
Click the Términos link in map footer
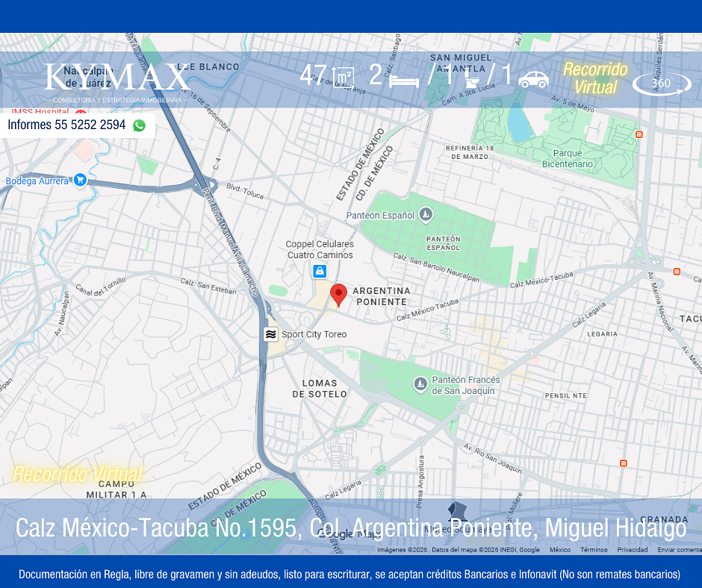click(x=594, y=549)
